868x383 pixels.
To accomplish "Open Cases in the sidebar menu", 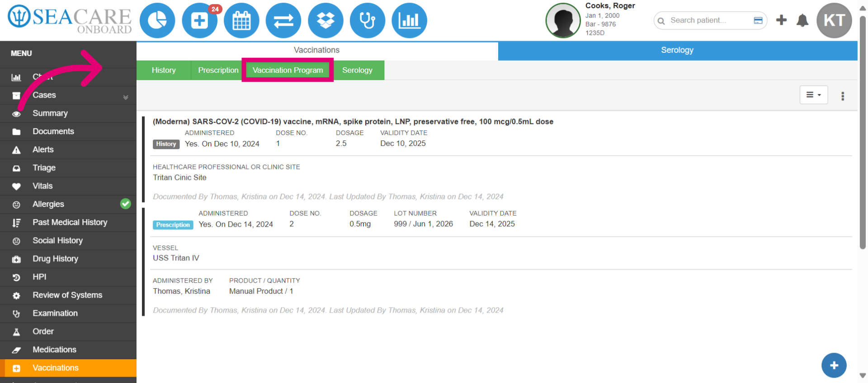I will pyautogui.click(x=68, y=95).
